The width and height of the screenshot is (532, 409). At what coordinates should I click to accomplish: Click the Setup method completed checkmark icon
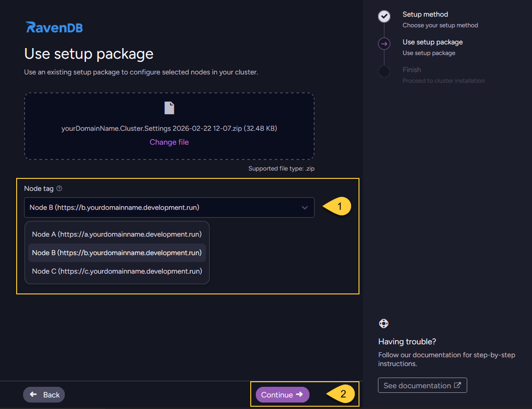(x=384, y=16)
